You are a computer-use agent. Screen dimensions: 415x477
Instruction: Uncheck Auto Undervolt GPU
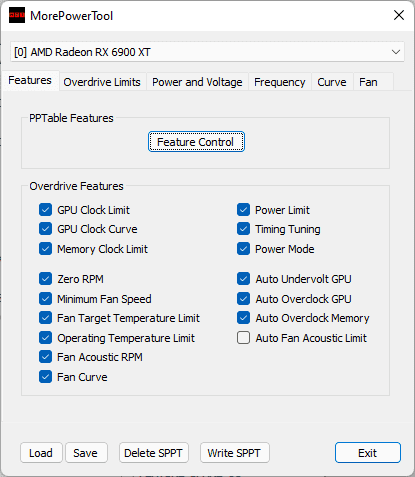coord(243,279)
